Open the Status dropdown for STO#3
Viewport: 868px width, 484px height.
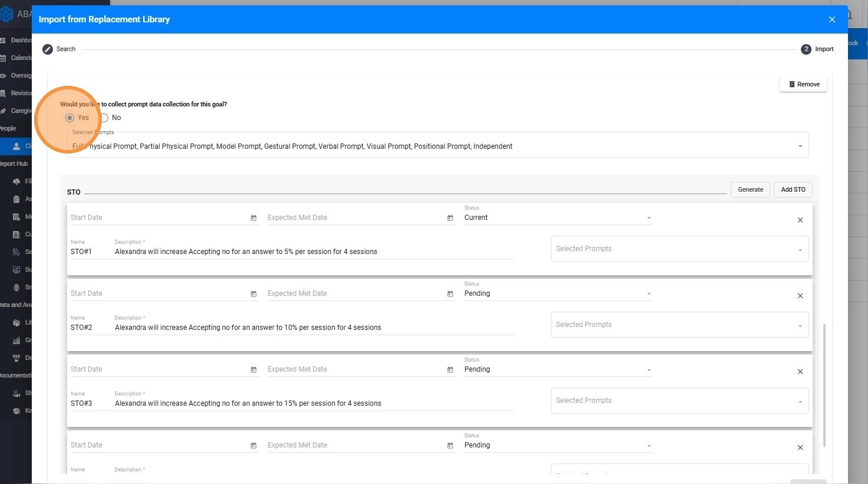558,369
